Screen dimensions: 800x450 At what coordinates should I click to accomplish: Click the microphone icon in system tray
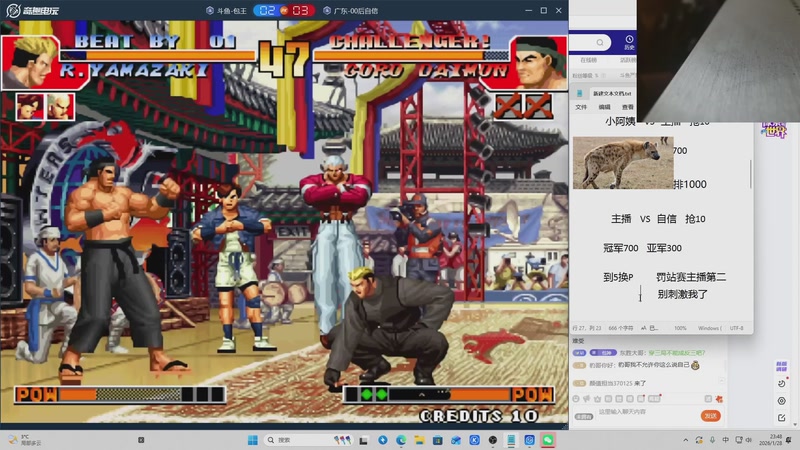click(712, 440)
